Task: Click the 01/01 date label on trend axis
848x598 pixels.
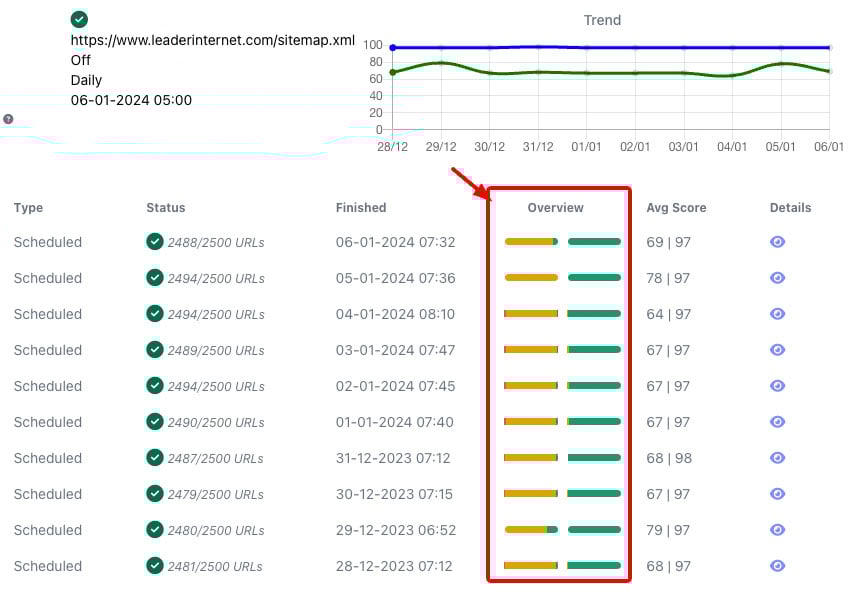Action: (x=586, y=147)
